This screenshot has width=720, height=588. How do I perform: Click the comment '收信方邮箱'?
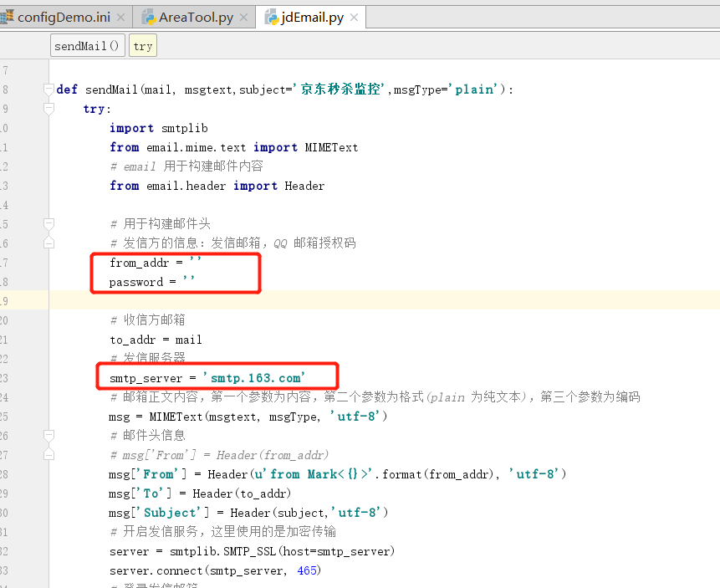point(148,320)
